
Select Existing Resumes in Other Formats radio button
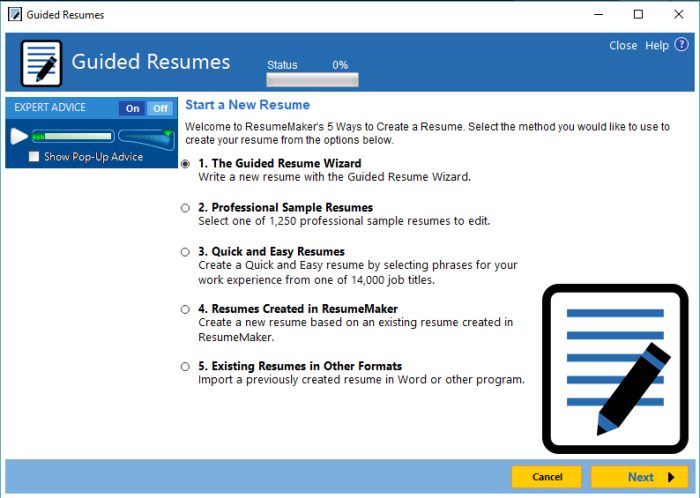click(x=185, y=367)
